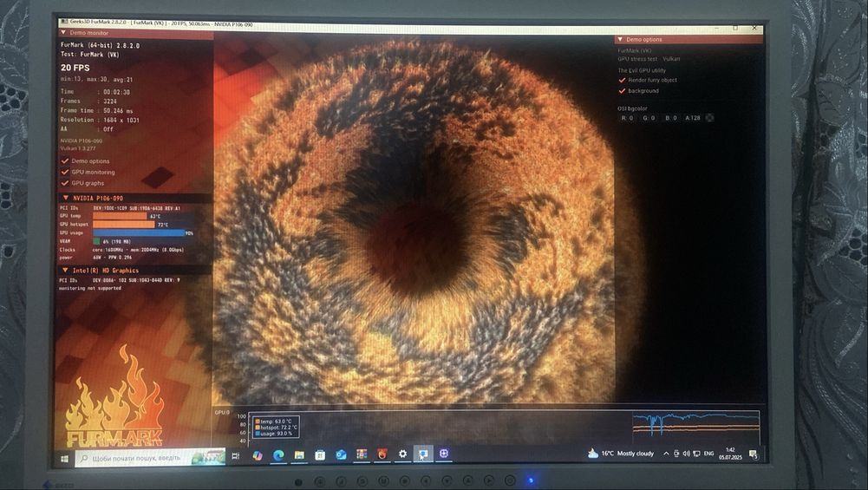The width and height of the screenshot is (868, 490).
Task: Click the Frames 3224 value
Action: (x=109, y=101)
